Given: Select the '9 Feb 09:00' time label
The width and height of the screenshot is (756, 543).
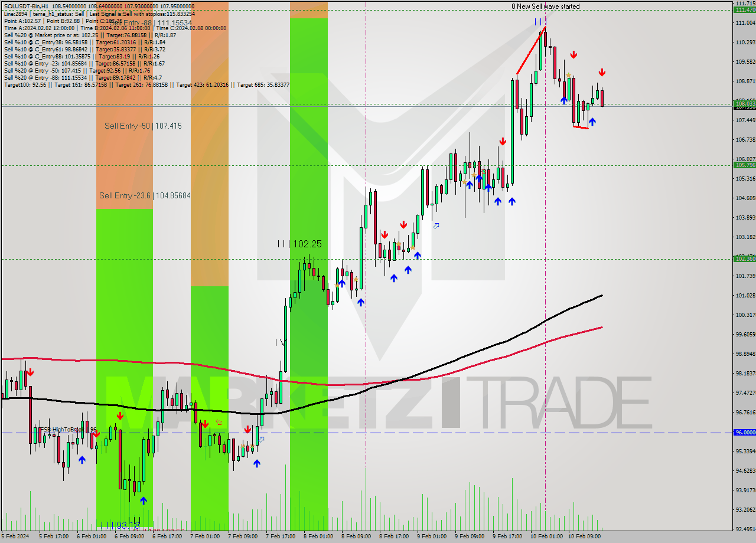Looking at the screenshot, I should click(x=470, y=537).
